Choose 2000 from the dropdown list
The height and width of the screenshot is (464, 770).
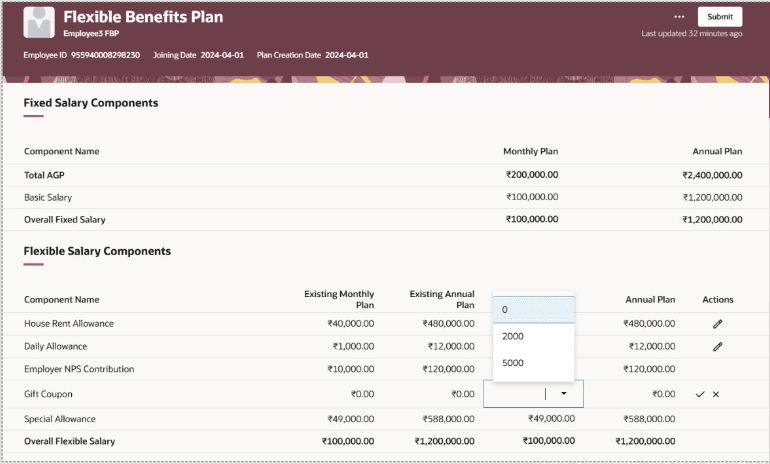click(x=533, y=336)
